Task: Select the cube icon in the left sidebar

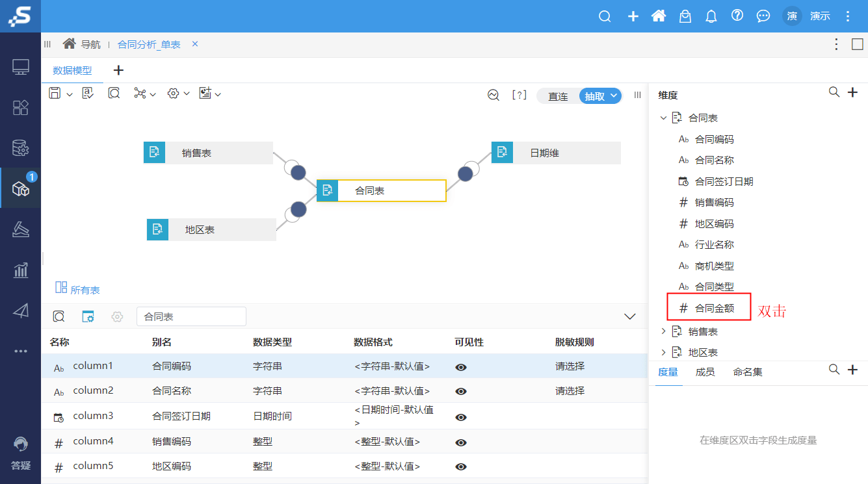Action: [20, 188]
